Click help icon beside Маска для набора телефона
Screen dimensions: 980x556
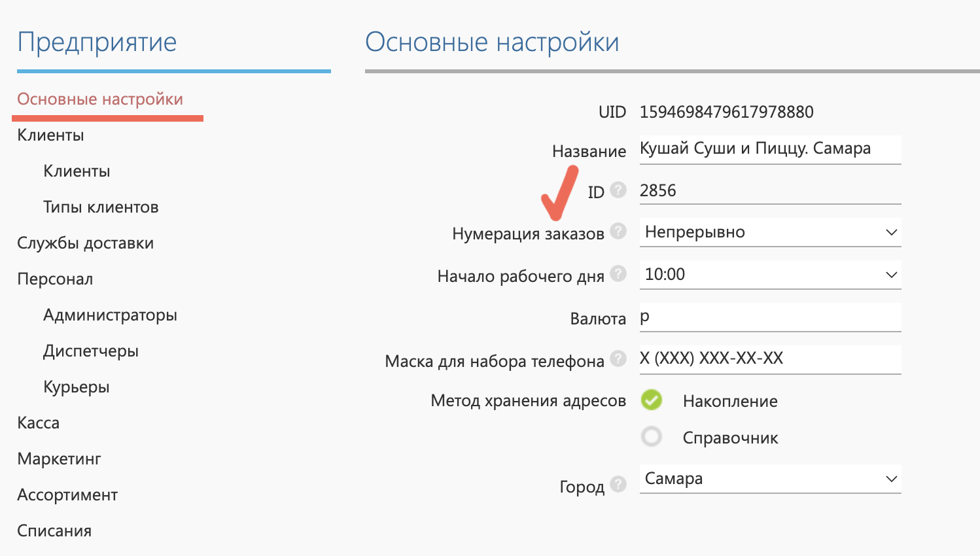(x=618, y=358)
